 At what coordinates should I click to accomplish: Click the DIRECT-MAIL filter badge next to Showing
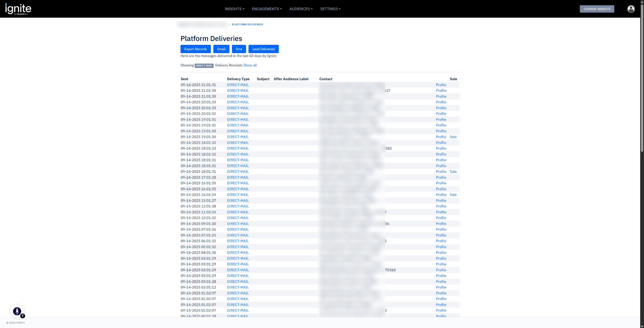[204, 65]
